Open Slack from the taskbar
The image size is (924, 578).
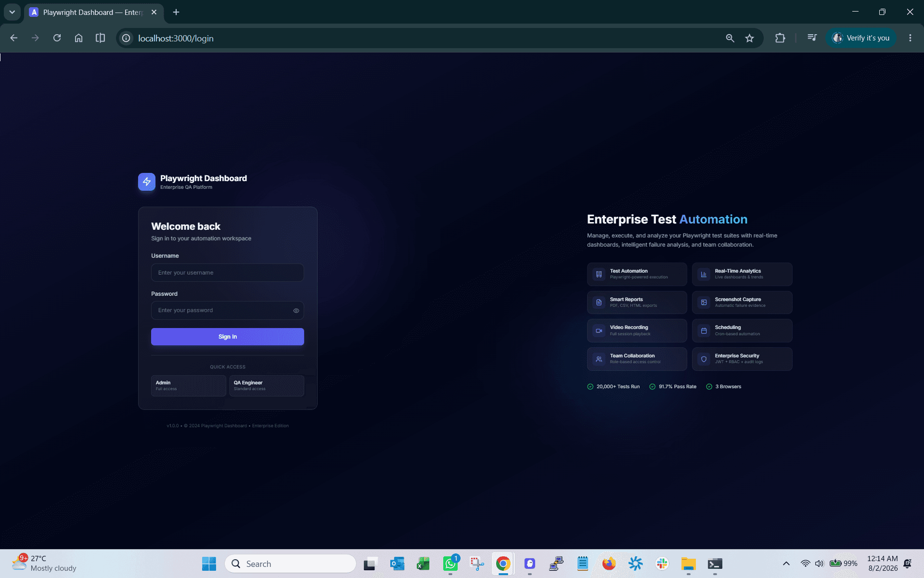coord(662,564)
